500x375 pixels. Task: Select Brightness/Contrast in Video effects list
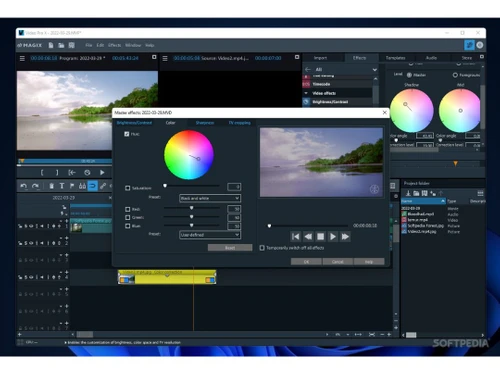(x=337, y=102)
